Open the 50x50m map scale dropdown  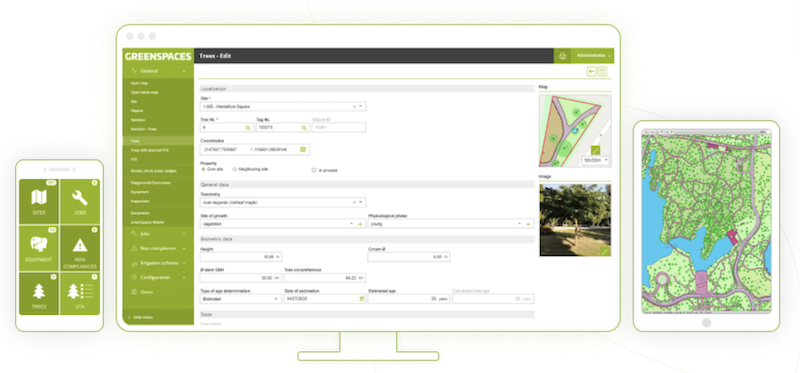(x=596, y=160)
